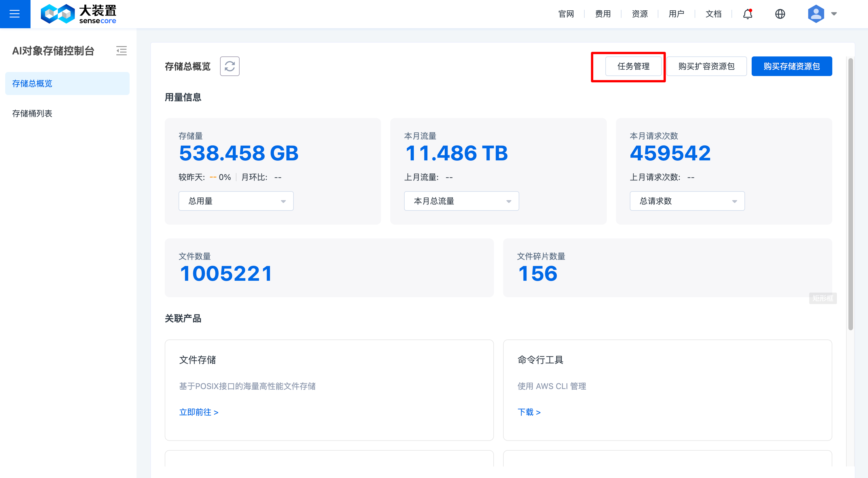868x478 pixels.
Task: Open 文档 in top navigation
Action: pyautogui.click(x=713, y=14)
